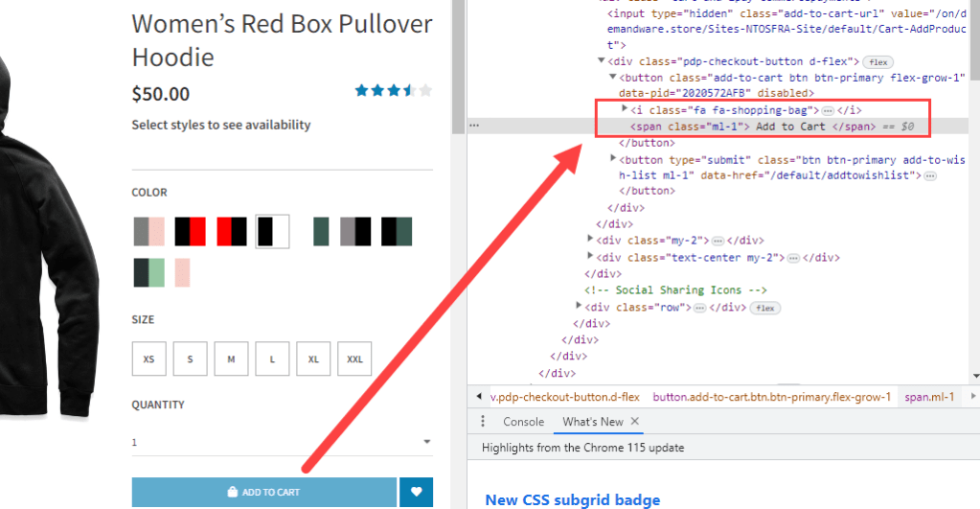Viewport: 980px width, 509px height.
Task: Expand the text-center my-2 div node
Action: (591, 257)
